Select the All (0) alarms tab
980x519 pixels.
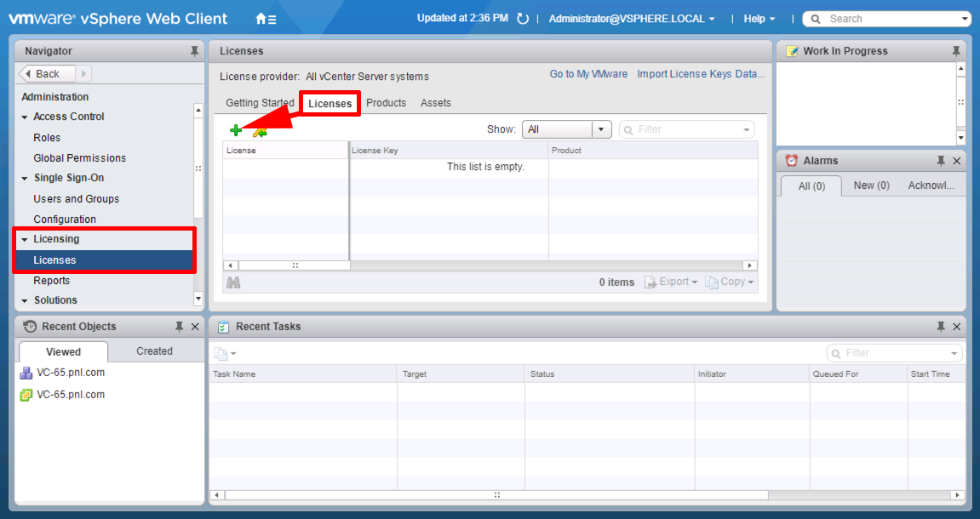811,186
